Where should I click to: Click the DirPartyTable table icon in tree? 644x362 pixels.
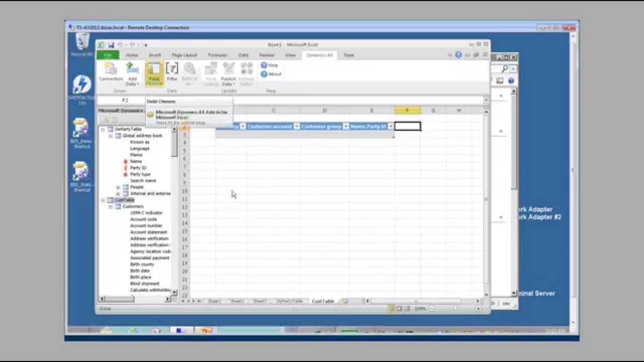[110, 129]
